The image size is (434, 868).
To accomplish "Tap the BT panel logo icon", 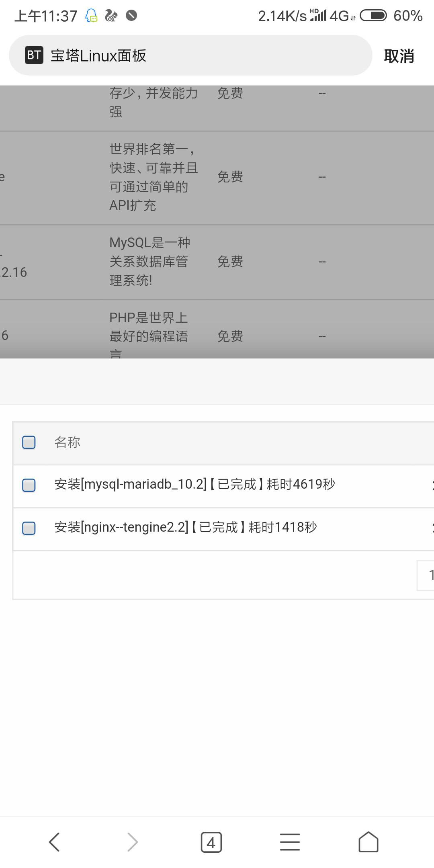I will pos(34,55).
